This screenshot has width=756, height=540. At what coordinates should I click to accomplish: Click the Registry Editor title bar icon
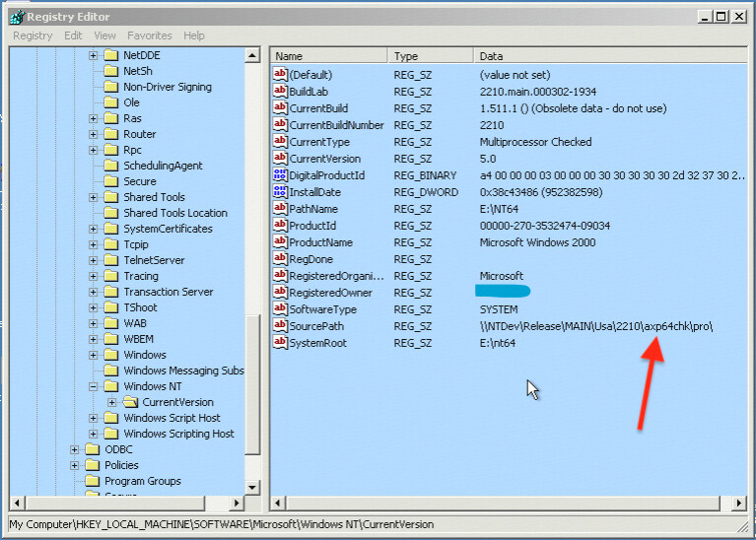pos(15,17)
